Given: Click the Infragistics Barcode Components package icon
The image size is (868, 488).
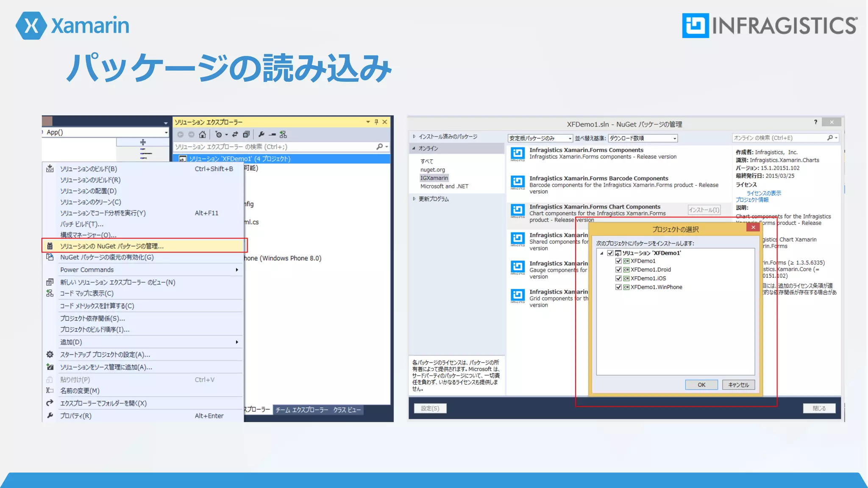Looking at the screenshot, I should click(x=517, y=183).
